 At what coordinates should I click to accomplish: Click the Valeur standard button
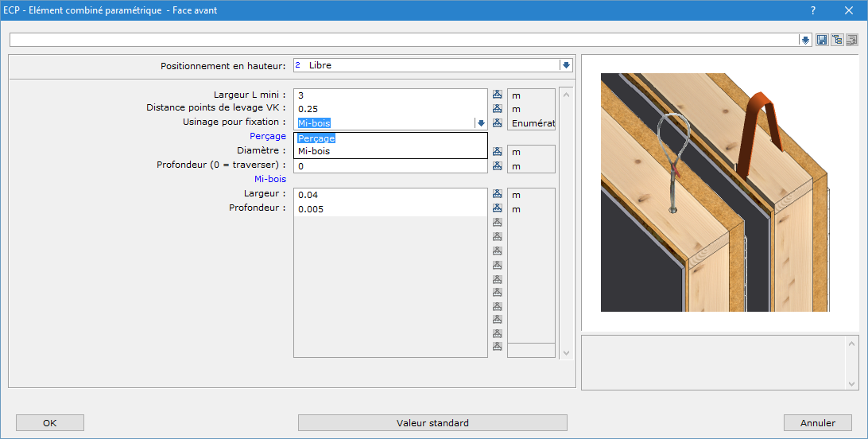[432, 423]
